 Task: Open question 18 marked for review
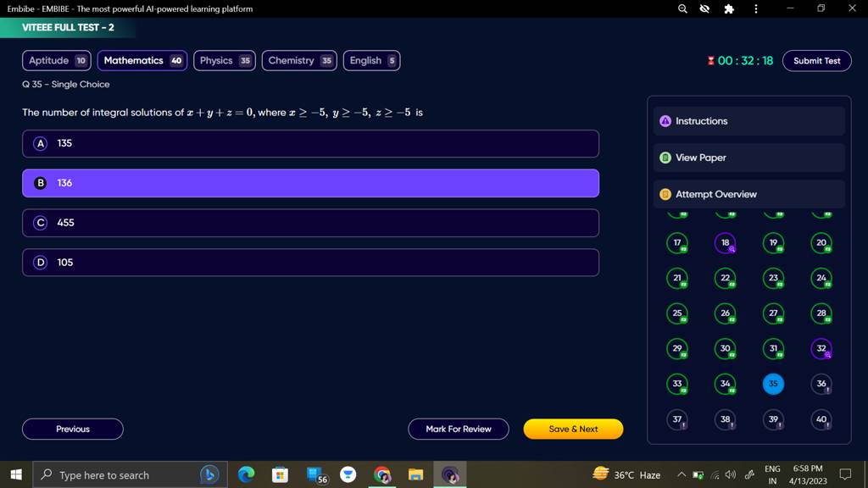click(x=726, y=243)
